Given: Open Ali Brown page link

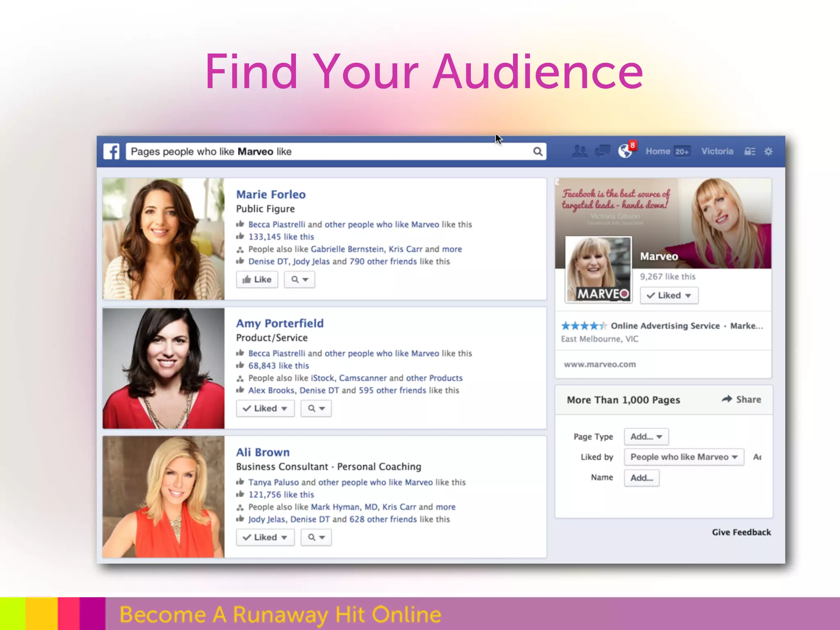Looking at the screenshot, I should (263, 452).
